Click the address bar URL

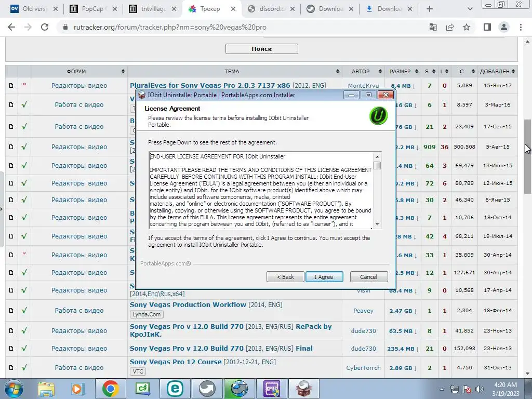click(x=170, y=27)
